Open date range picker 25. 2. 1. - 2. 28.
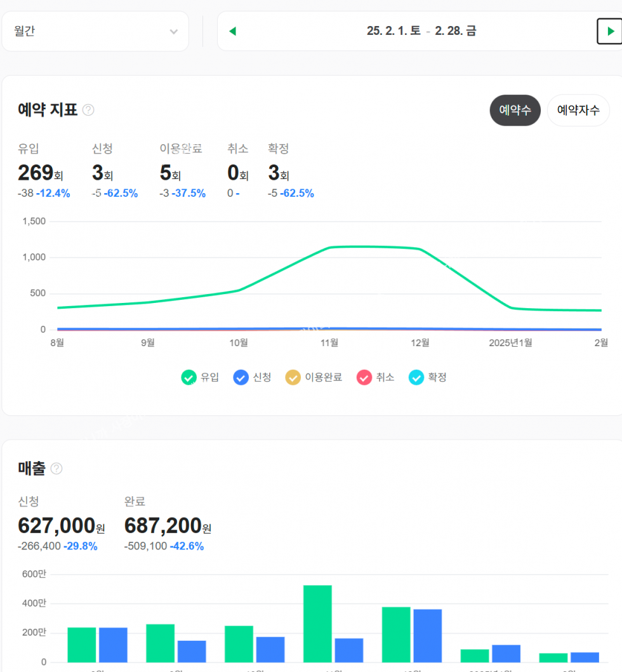Viewport: 622px width, 672px height. [421, 31]
